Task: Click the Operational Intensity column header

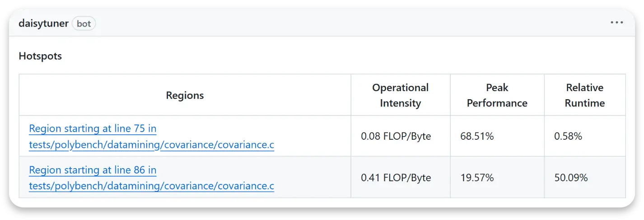Action: (400, 95)
